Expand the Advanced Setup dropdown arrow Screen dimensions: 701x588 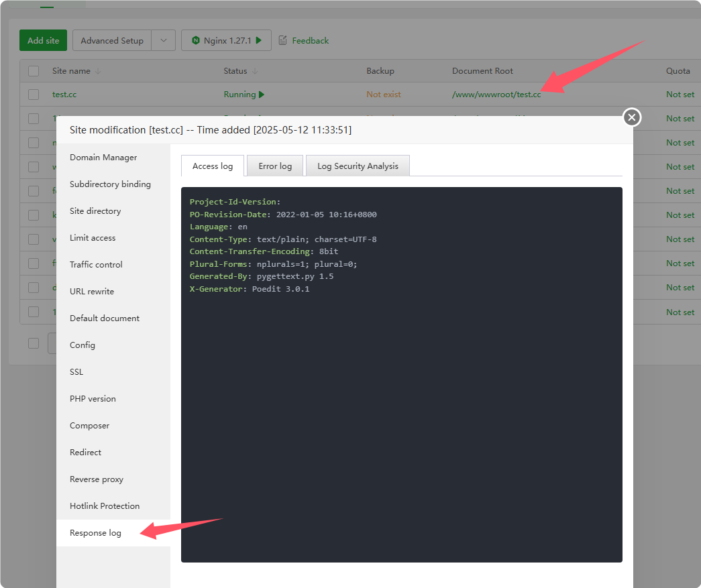tap(163, 41)
